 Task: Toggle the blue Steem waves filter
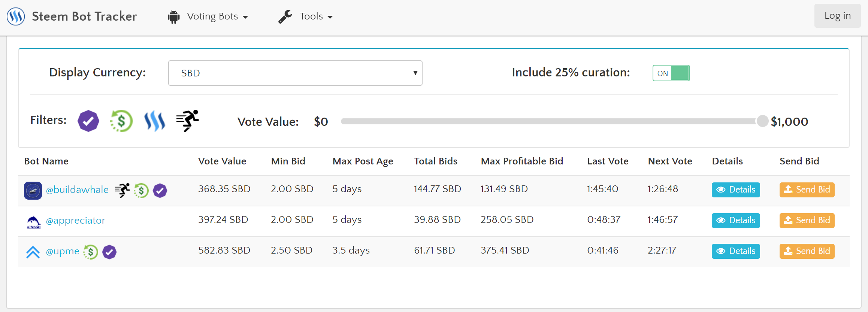tap(154, 121)
